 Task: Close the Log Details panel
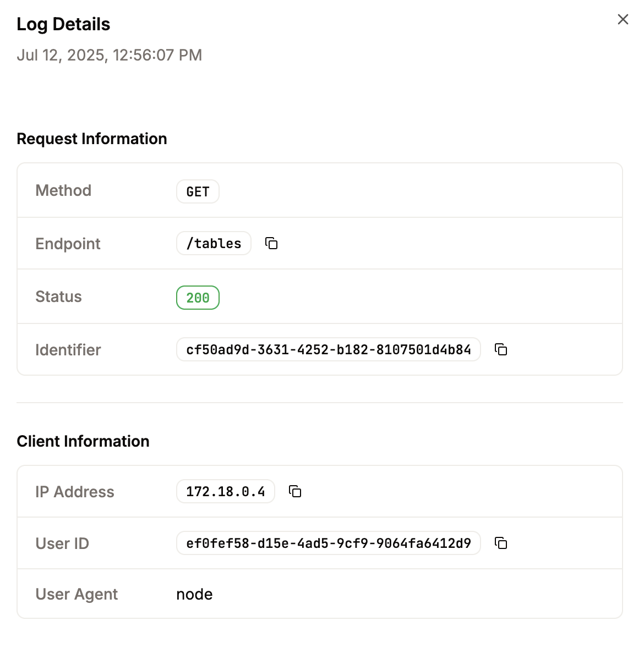point(623,19)
